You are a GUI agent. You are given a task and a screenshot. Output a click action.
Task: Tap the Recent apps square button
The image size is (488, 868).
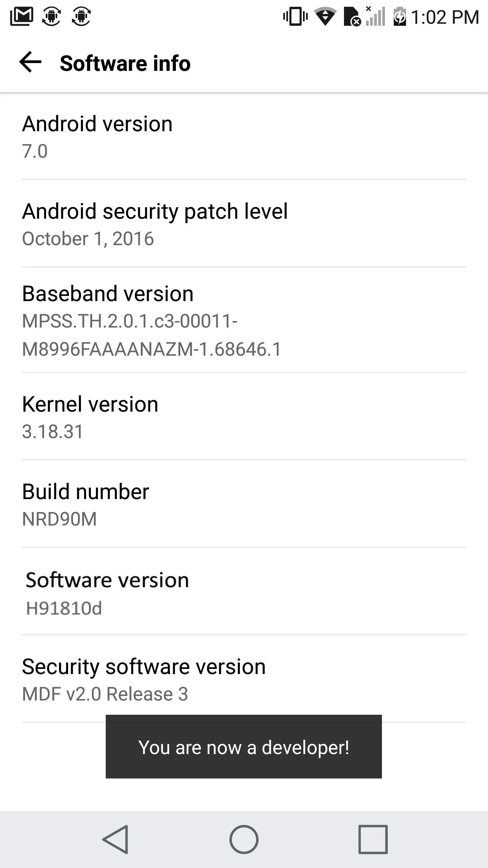(x=373, y=840)
